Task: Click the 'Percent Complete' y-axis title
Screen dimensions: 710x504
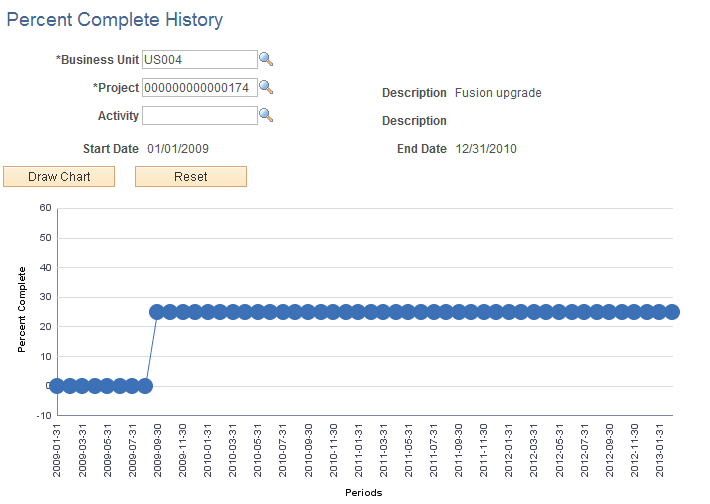Action: (21, 310)
